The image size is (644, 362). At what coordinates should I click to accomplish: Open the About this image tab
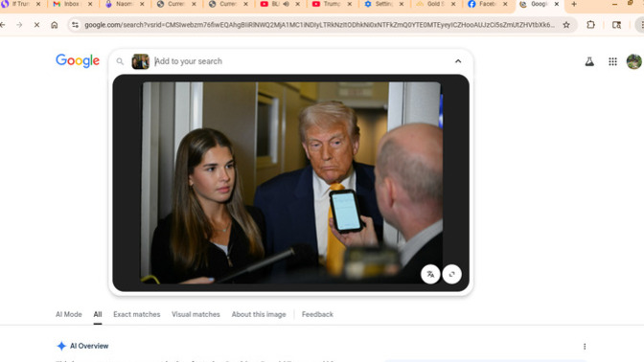[259, 314]
